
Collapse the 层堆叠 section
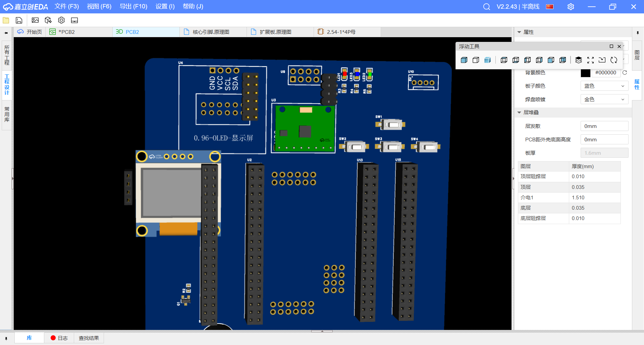(x=519, y=113)
